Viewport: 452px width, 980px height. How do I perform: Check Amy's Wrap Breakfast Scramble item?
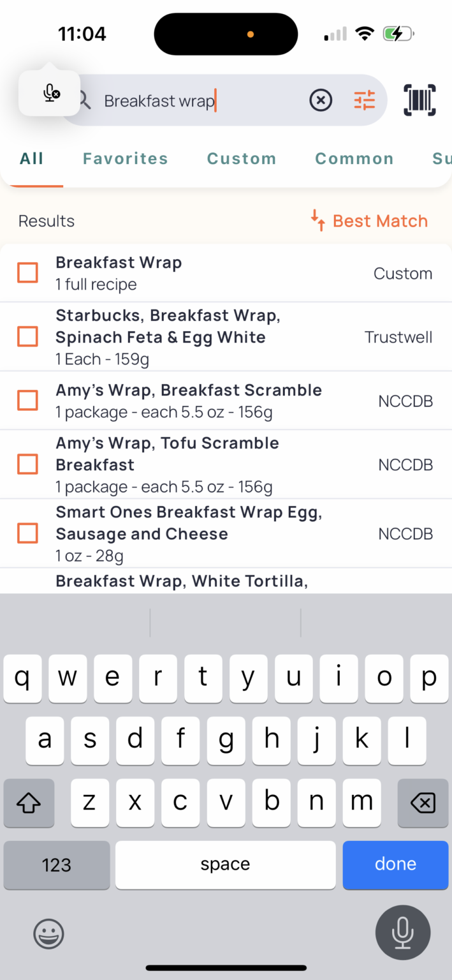point(27,400)
